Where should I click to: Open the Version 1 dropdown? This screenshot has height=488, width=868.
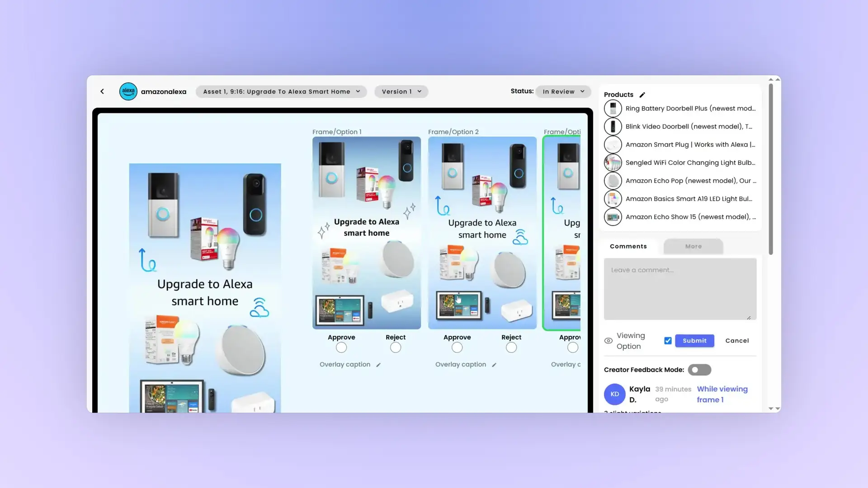401,91
